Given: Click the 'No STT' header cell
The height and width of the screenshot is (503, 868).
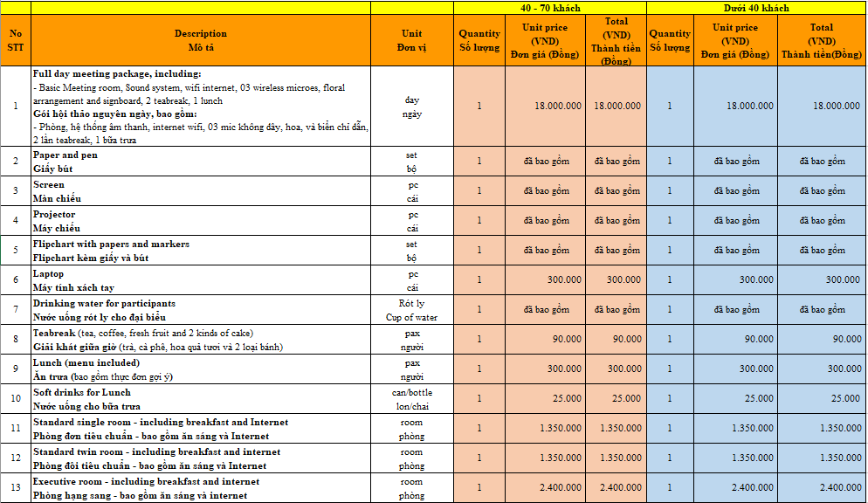Looking at the screenshot, I should click(16, 40).
